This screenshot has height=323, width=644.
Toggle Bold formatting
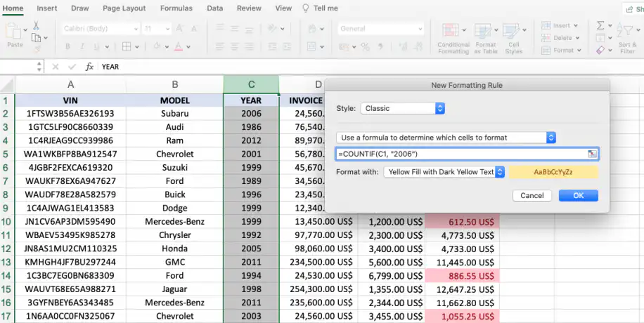67,47
